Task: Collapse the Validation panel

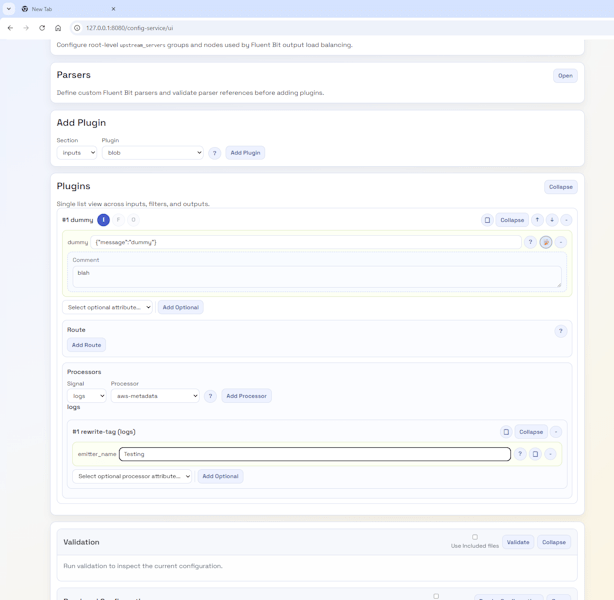Action: point(554,542)
